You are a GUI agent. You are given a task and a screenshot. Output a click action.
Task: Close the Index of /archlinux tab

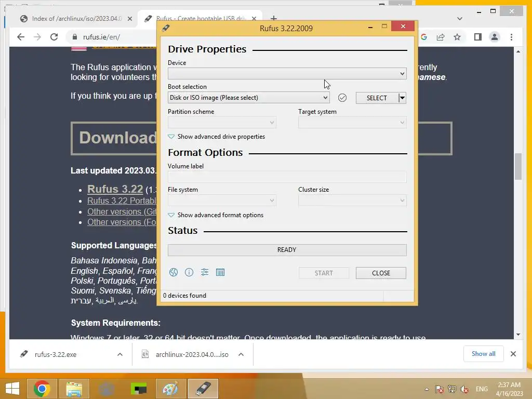click(129, 19)
